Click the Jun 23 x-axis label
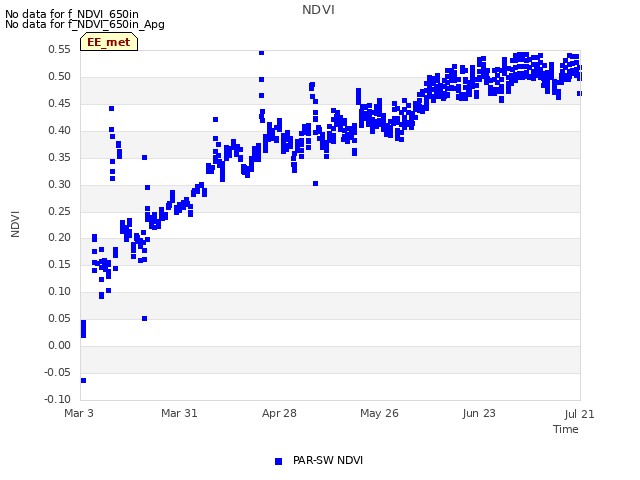The image size is (640, 480). coord(479,413)
